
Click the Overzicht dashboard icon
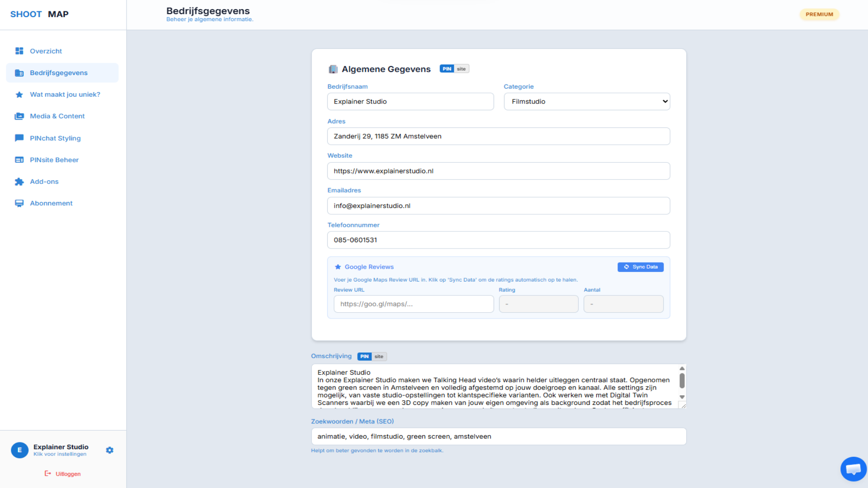click(19, 51)
